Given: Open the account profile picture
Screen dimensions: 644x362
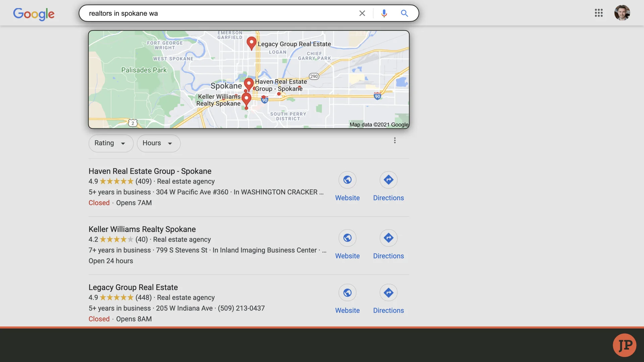Looking at the screenshot, I should (x=622, y=13).
